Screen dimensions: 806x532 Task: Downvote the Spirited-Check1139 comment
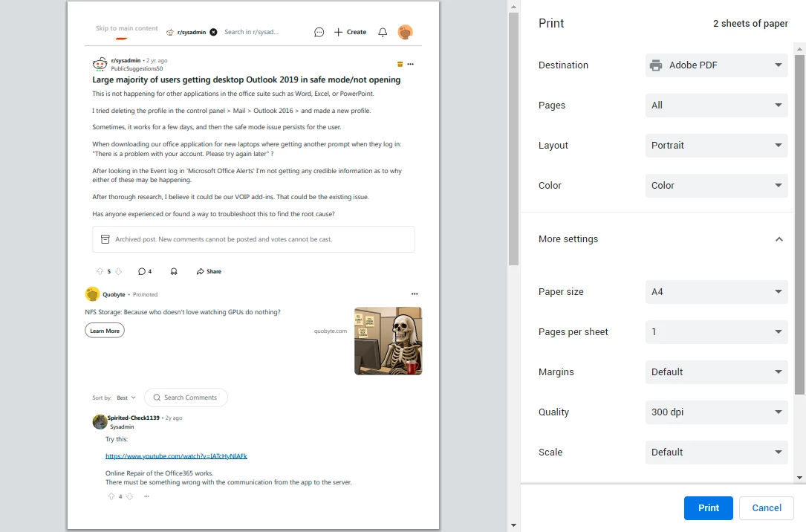pyautogui.click(x=129, y=496)
